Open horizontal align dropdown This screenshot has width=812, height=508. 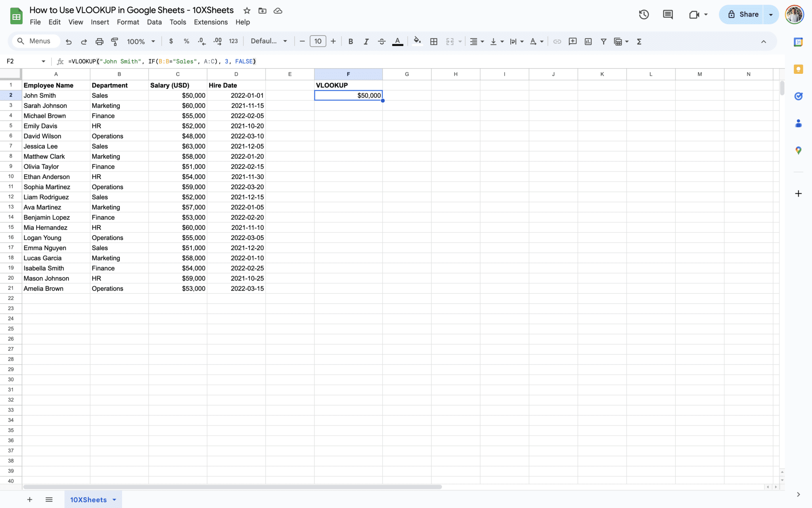(x=477, y=41)
